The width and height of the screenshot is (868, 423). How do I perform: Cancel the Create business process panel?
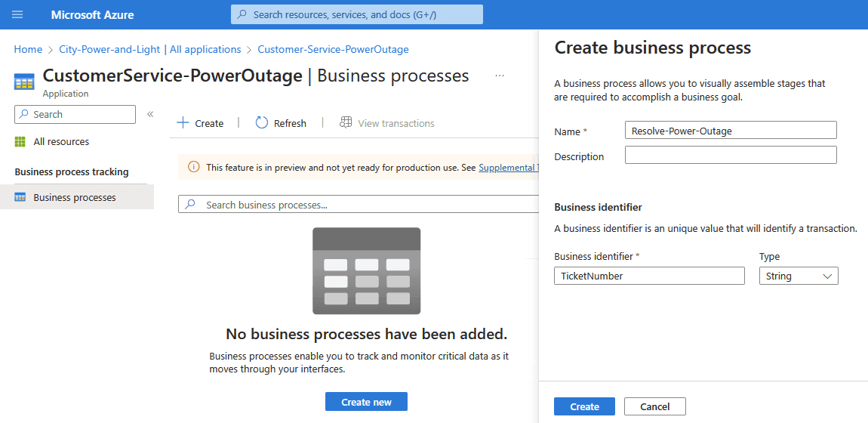[654, 406]
